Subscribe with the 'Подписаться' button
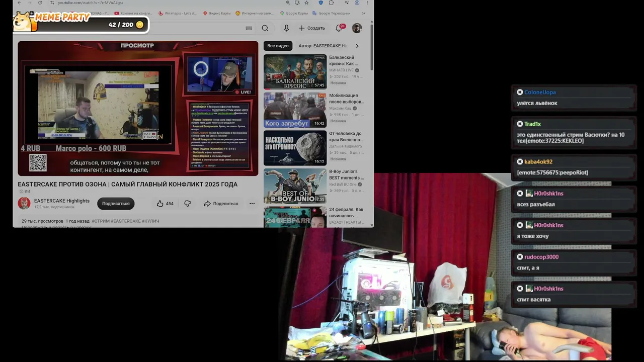The image size is (644, 362). 116,204
